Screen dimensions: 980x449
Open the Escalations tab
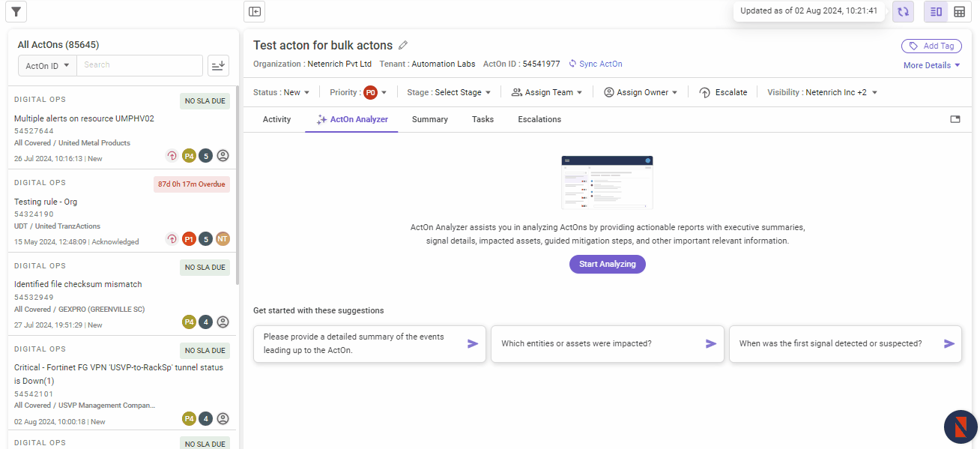tap(539, 119)
